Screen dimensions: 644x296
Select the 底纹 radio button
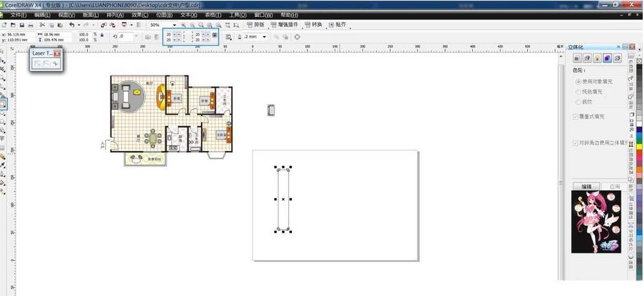(x=578, y=102)
